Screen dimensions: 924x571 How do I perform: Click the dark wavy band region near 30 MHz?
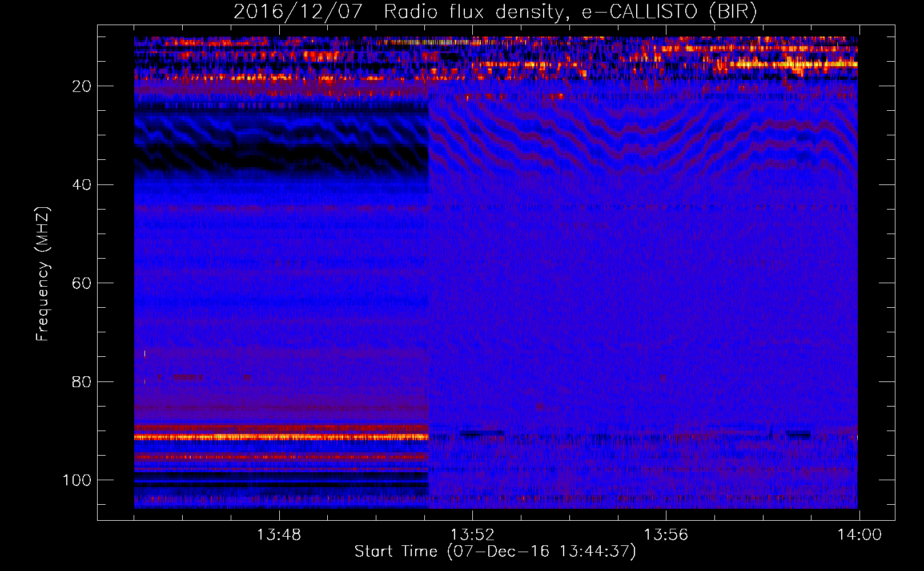pyautogui.click(x=281, y=142)
